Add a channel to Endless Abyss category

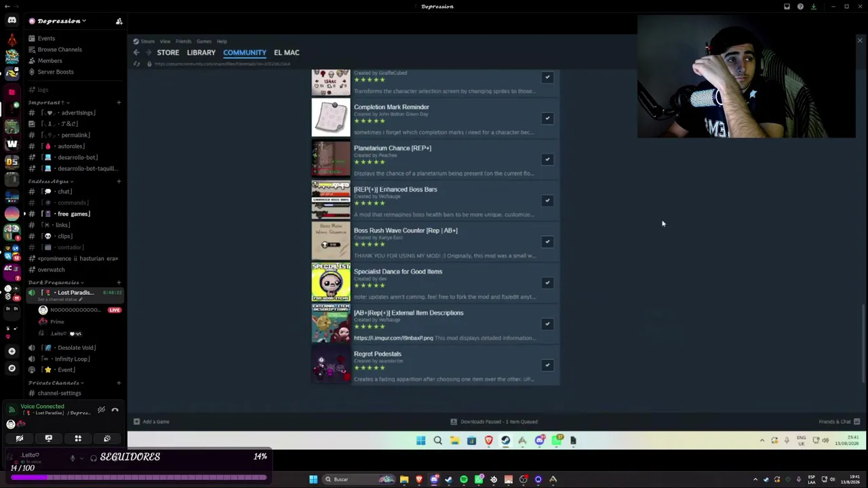tap(119, 181)
